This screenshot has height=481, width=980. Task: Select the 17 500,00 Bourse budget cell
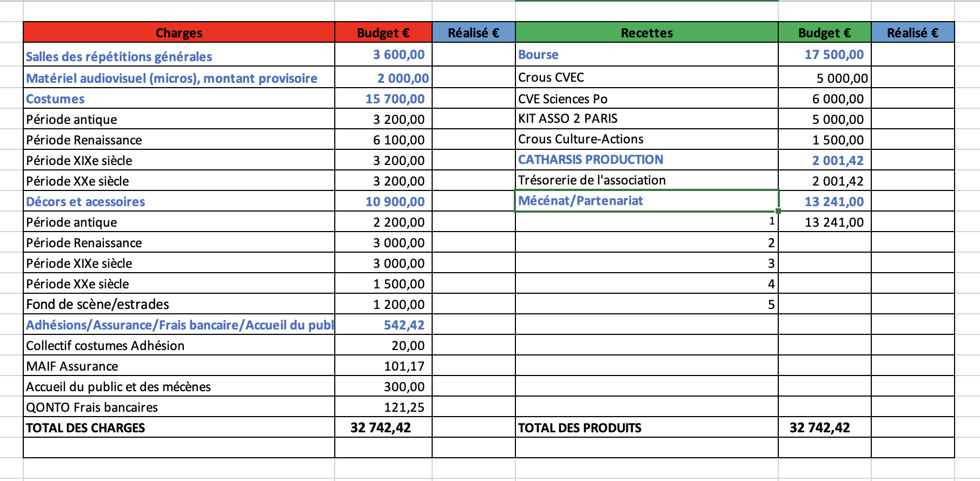[x=833, y=55]
